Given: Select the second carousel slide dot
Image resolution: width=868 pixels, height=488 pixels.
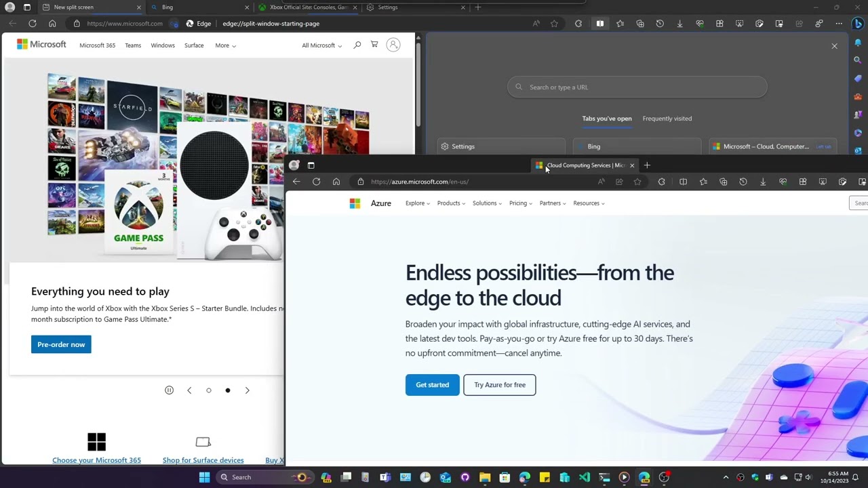Looking at the screenshot, I should point(228,390).
